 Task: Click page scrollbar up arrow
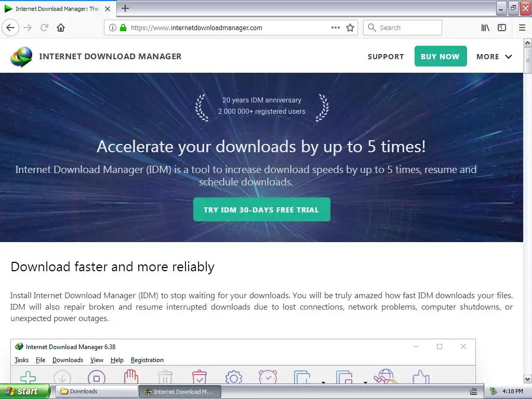[x=527, y=43]
